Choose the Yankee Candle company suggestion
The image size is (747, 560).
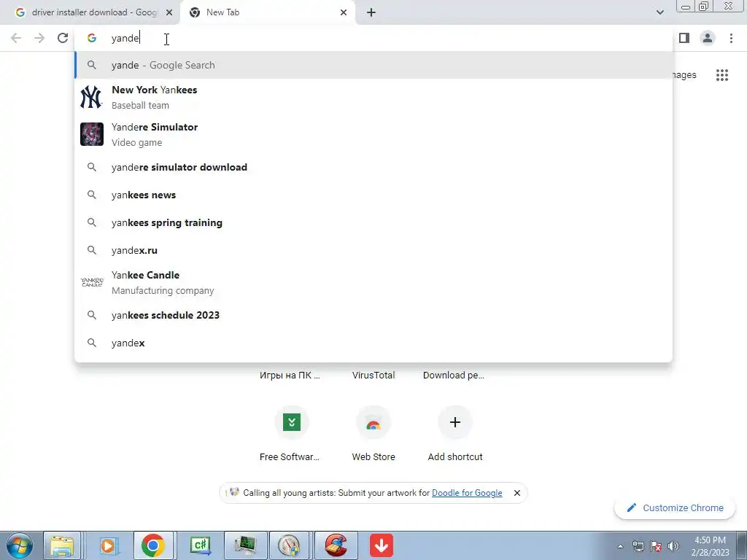(373, 282)
